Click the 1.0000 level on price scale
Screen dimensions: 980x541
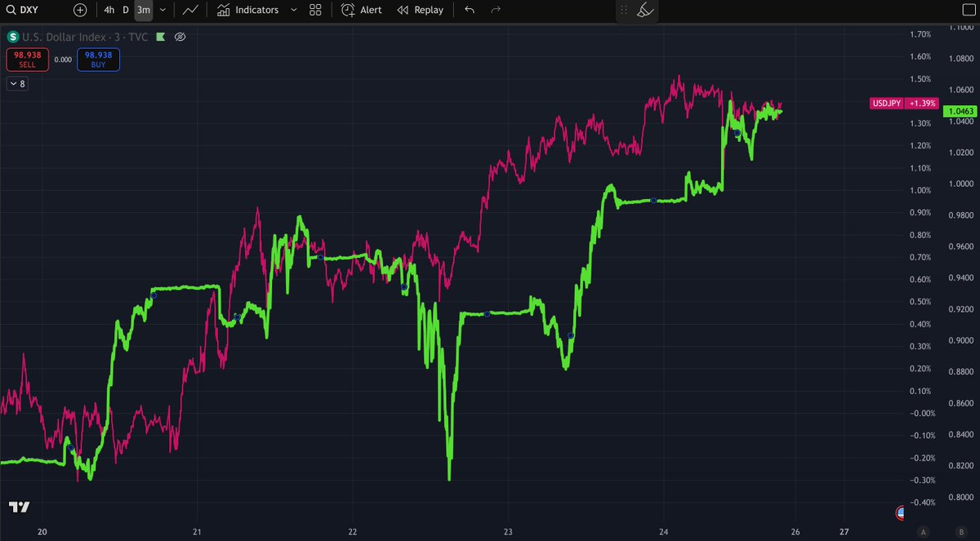960,184
